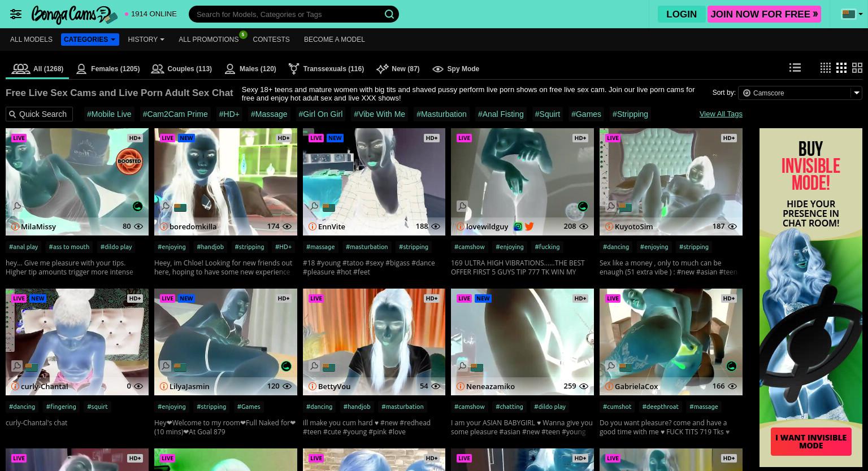
Task: Click the info icon next to KuyotoSim
Action: click(609, 226)
